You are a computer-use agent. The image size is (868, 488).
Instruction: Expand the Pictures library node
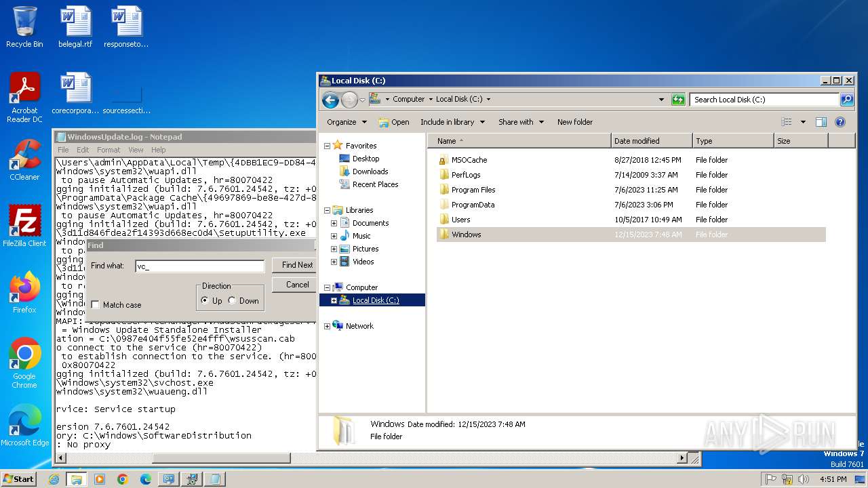[334, 249]
